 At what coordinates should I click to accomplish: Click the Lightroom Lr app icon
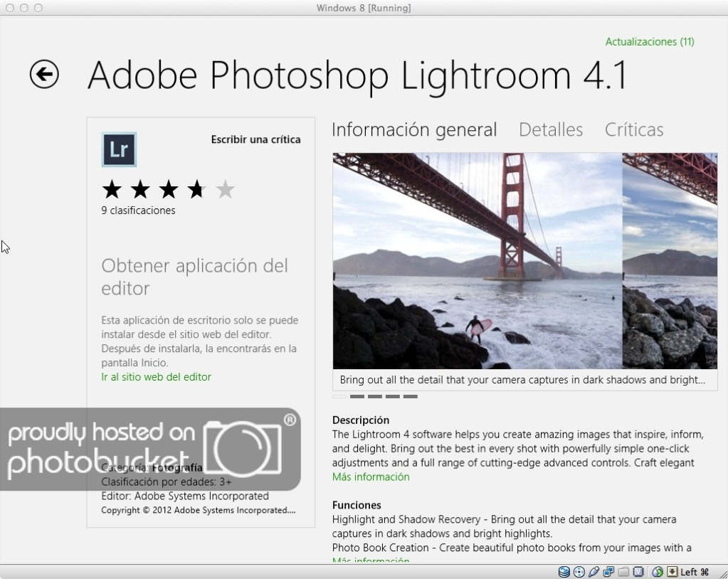[x=119, y=149]
